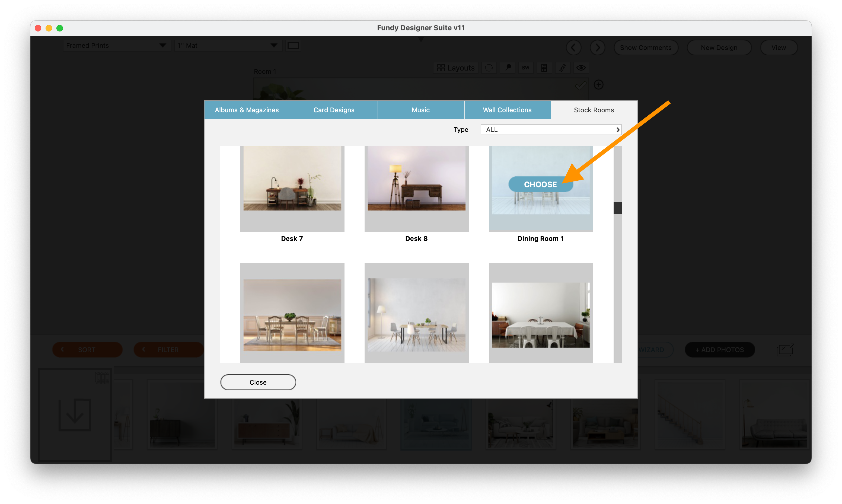Go to next design with right arrow
This screenshot has height=504, width=842.
[x=598, y=47]
